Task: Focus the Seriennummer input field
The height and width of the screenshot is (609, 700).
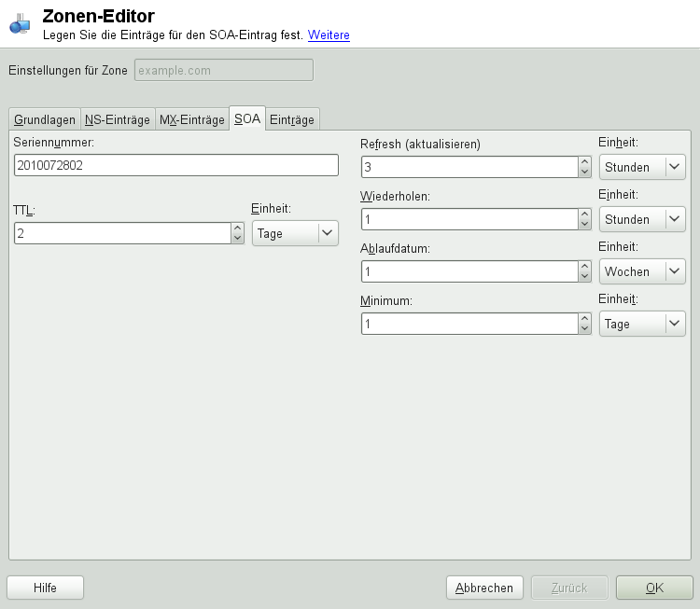Action: (176, 165)
